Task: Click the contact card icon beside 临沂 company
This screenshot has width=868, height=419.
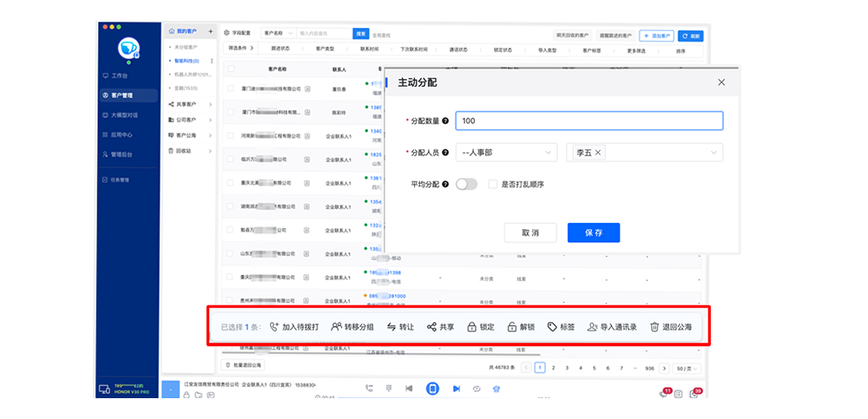Action: [308, 160]
